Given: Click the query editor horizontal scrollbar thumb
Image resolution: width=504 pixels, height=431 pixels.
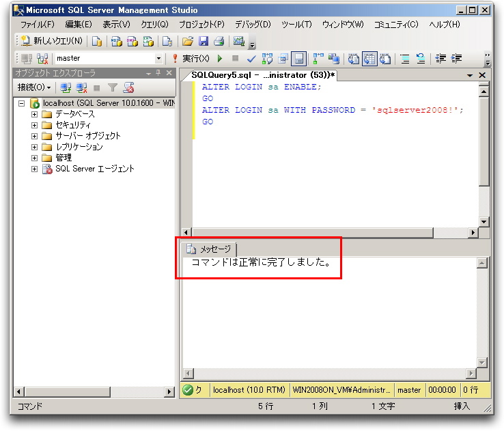Looking at the screenshot, I should click(x=312, y=232).
